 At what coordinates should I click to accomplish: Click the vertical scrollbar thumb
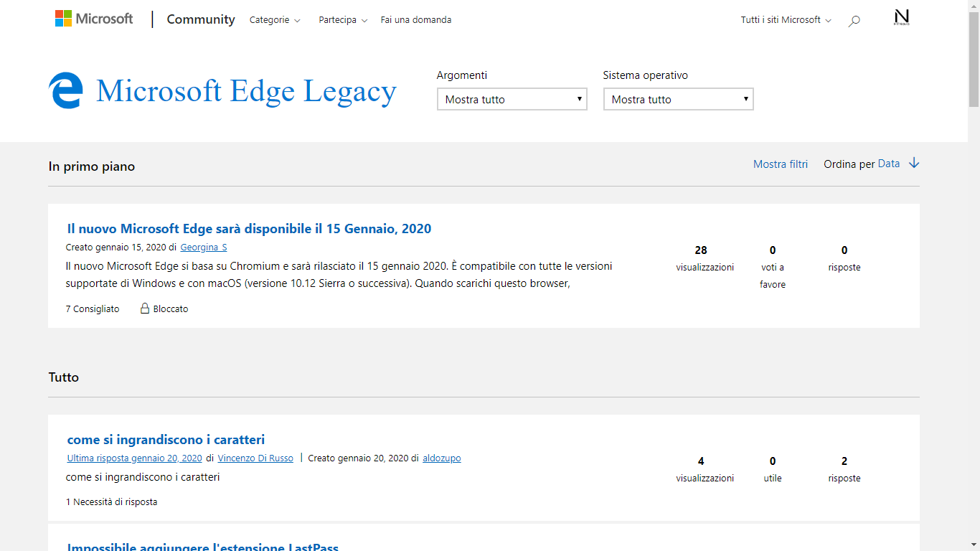(974, 59)
